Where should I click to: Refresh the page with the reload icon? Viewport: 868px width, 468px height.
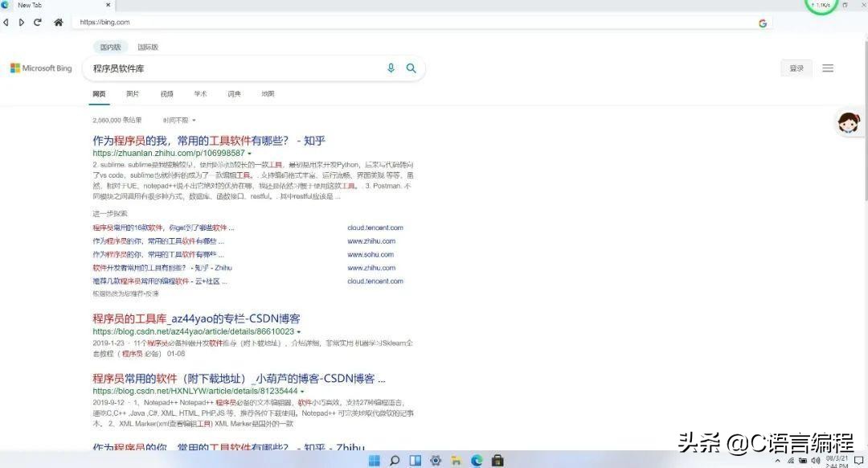[38, 23]
